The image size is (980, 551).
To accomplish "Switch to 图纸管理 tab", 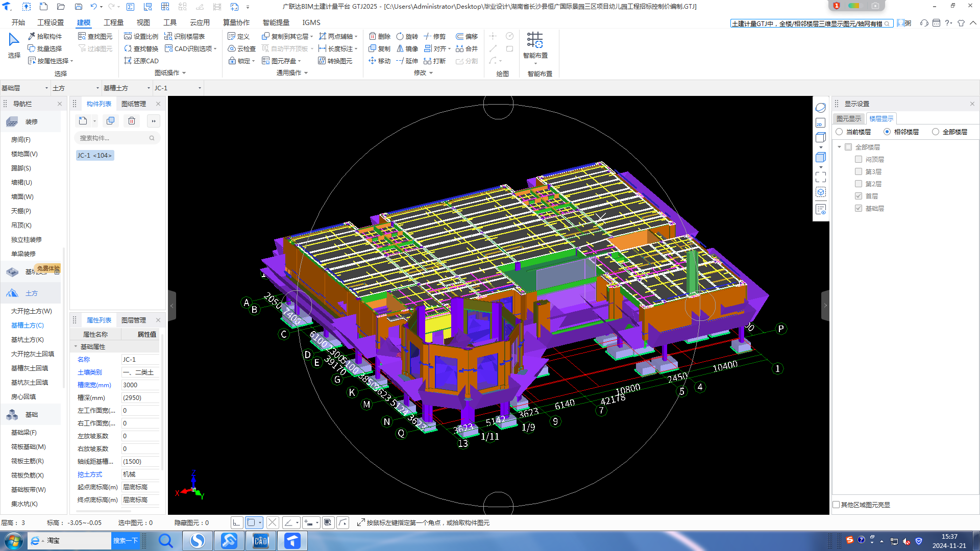I will point(134,104).
